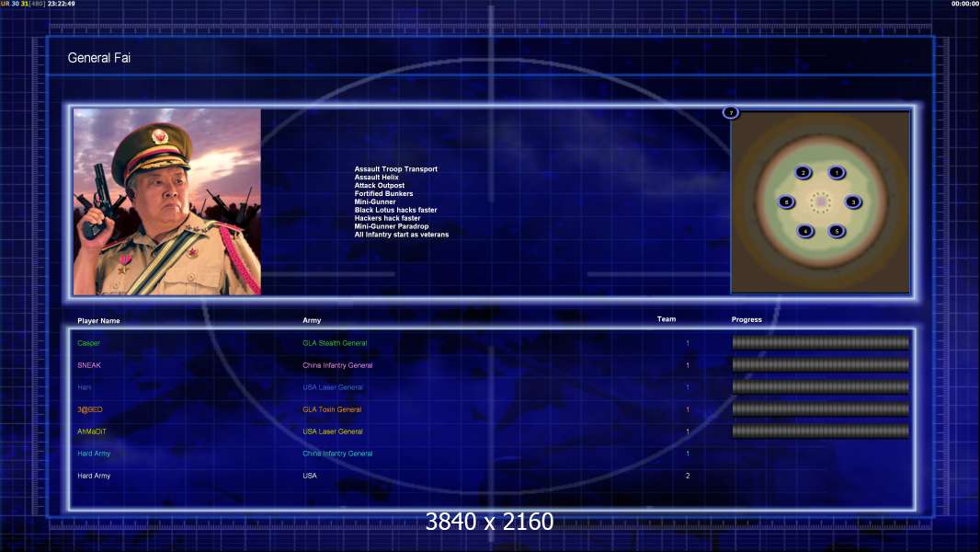This screenshot has height=552, width=980.
Task: Click the 'USA' army entry
Action: (310, 476)
